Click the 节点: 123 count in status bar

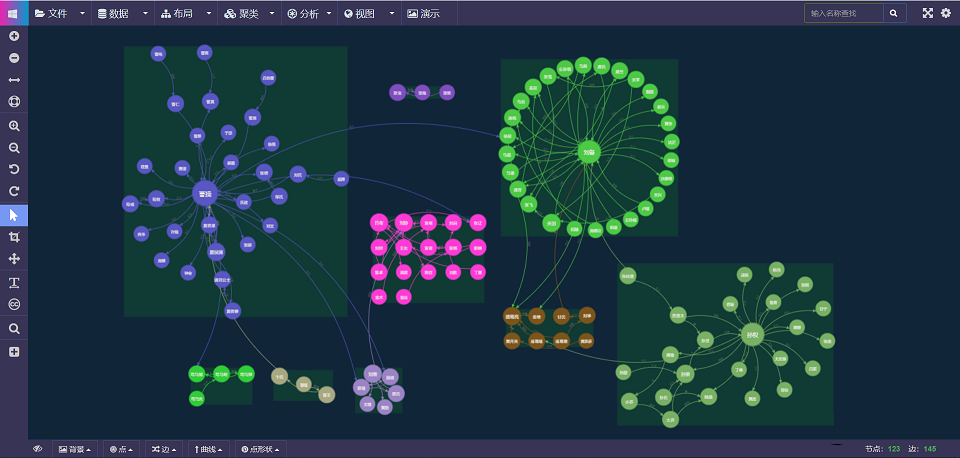pyautogui.click(x=882, y=449)
